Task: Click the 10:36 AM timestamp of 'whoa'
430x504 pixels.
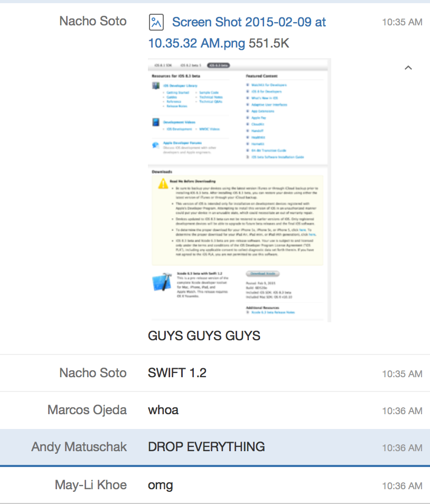Action: [x=402, y=411]
